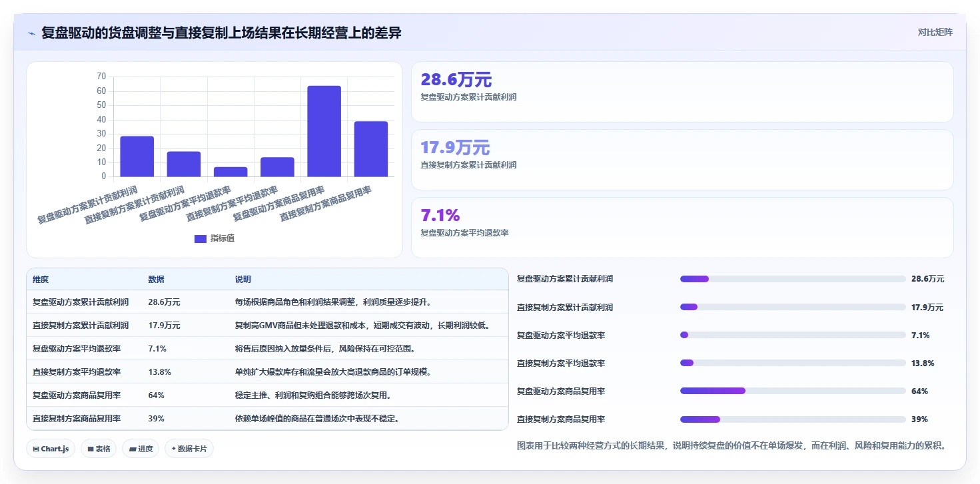This screenshot has width=980, height=484.
Task: Click the page title 复盘驱动的货盘调整
Action: point(221,33)
